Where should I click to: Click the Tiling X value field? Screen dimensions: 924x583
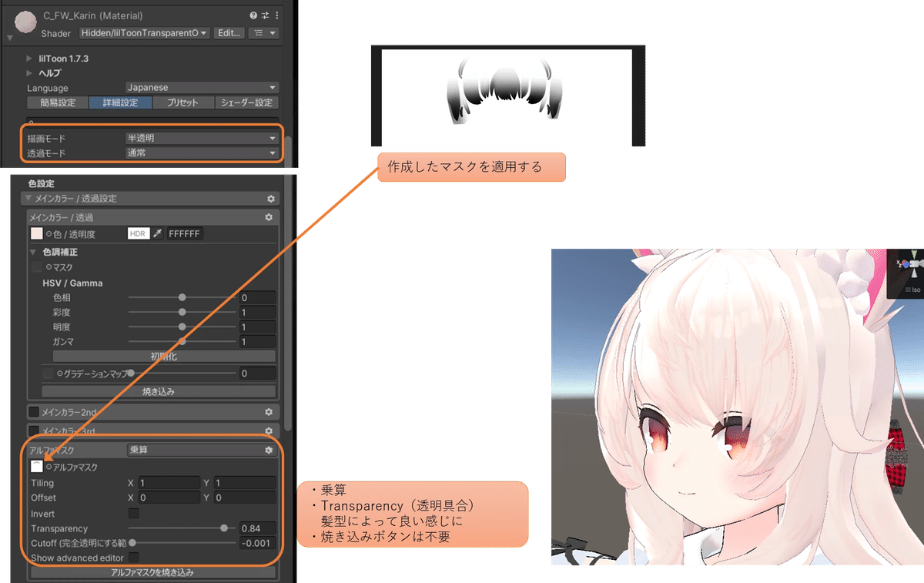click(x=169, y=483)
